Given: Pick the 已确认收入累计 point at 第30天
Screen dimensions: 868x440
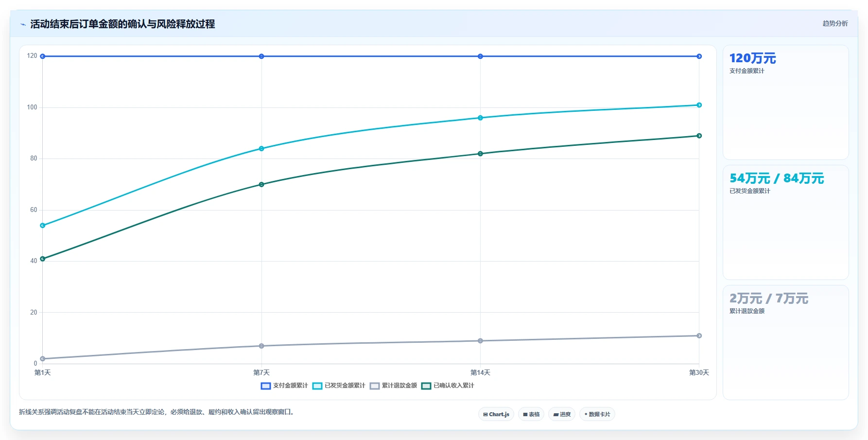Looking at the screenshot, I should tap(699, 136).
